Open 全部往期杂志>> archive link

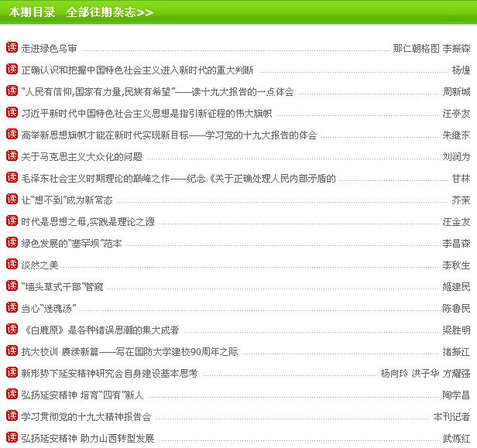click(x=110, y=12)
